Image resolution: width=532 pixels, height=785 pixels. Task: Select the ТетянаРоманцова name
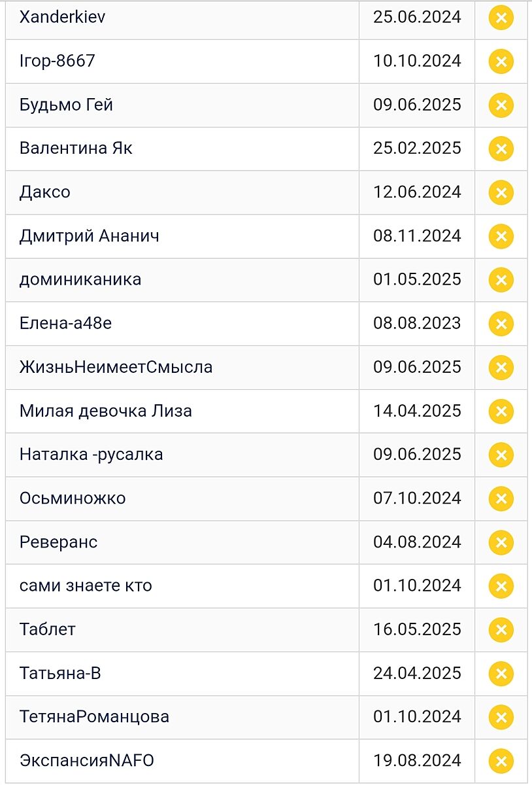click(94, 717)
